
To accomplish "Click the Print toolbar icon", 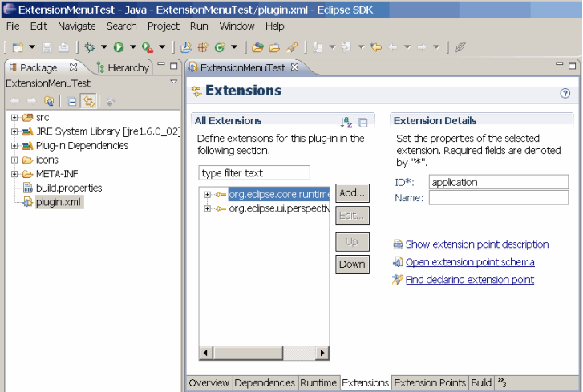I will click(63, 47).
